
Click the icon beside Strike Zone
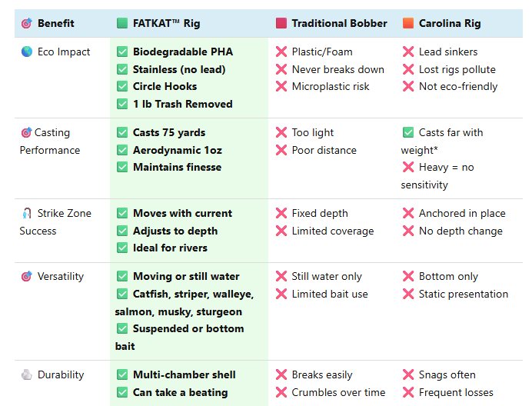pos(27,213)
